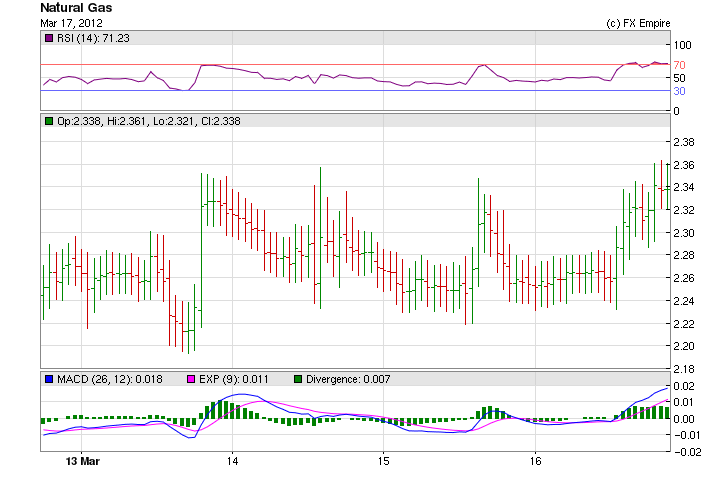The height and width of the screenshot is (487, 710).
Task: Click the "0.00" MACD axis label
Action: pos(684,419)
